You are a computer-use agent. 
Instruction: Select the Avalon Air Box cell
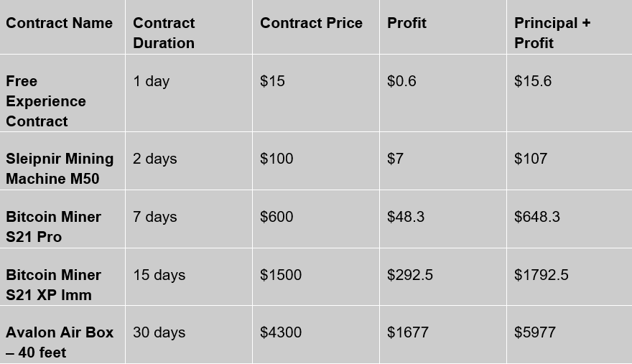(60, 342)
